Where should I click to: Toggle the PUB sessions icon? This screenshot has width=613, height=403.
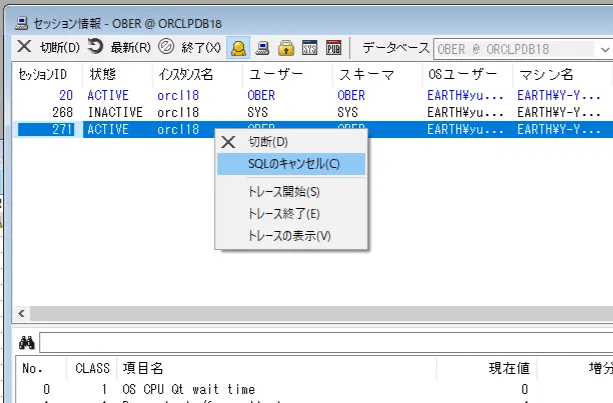click(x=333, y=48)
